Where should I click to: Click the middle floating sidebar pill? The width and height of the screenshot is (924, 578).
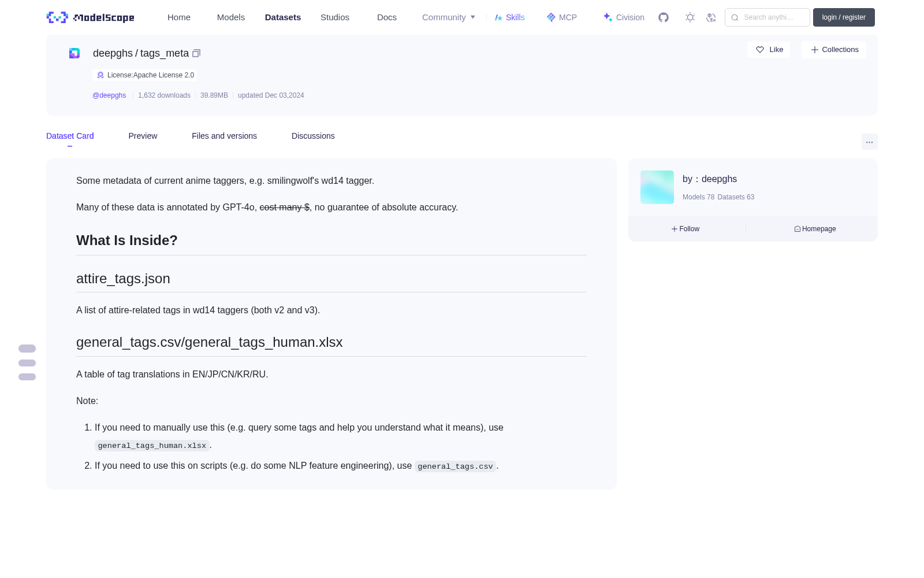(x=27, y=363)
